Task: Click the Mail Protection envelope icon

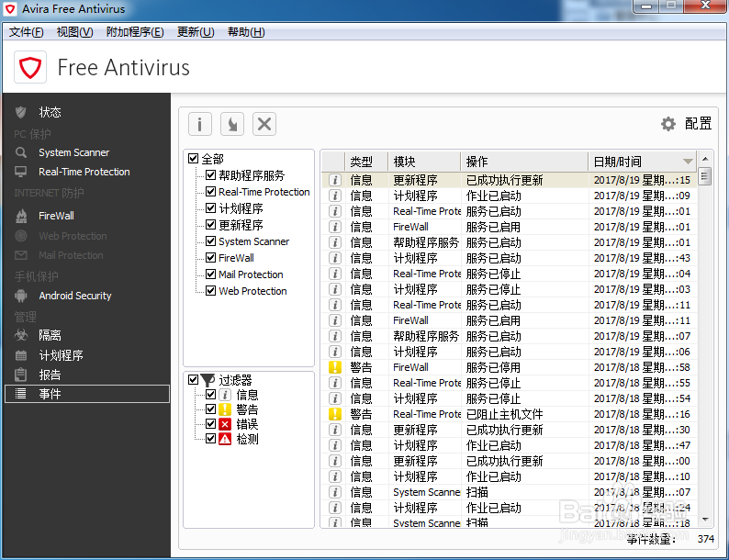Action: coord(21,255)
